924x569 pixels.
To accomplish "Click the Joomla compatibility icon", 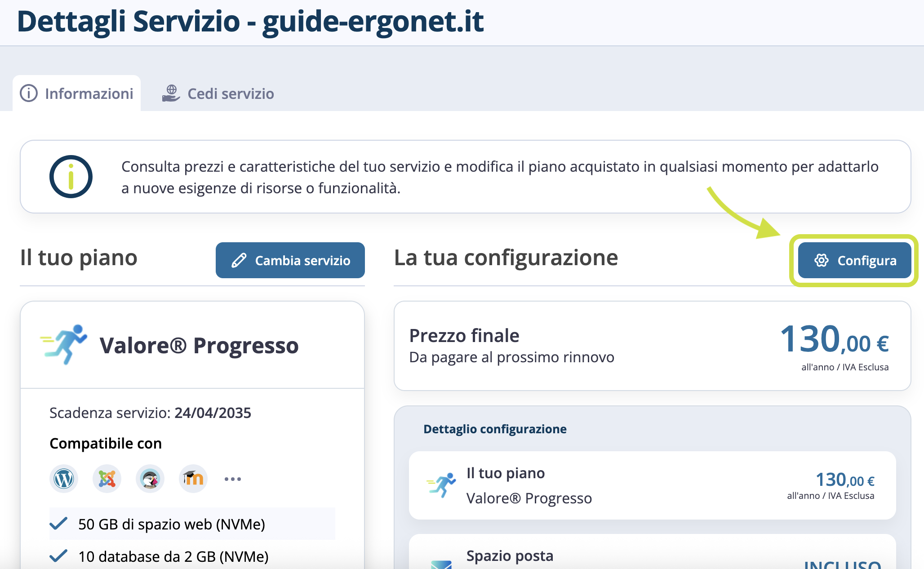I will [x=107, y=479].
